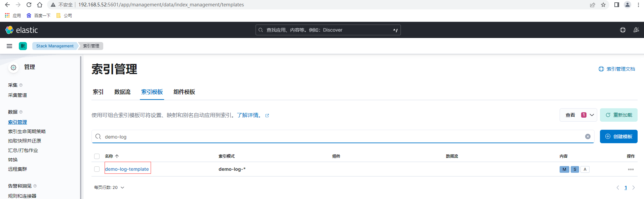Open the green space selector avatar
The image size is (644, 199).
[23, 46]
